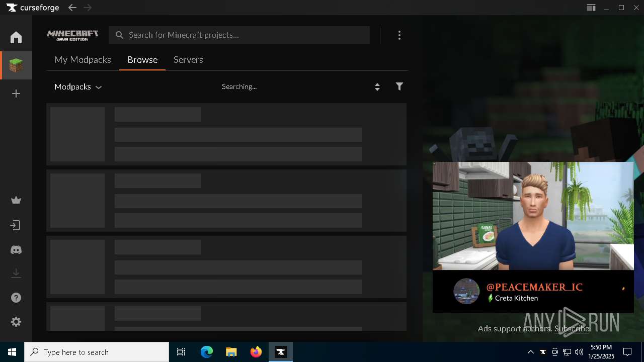The height and width of the screenshot is (362, 644).
Task: Select the Browse tab
Action: [x=142, y=60]
